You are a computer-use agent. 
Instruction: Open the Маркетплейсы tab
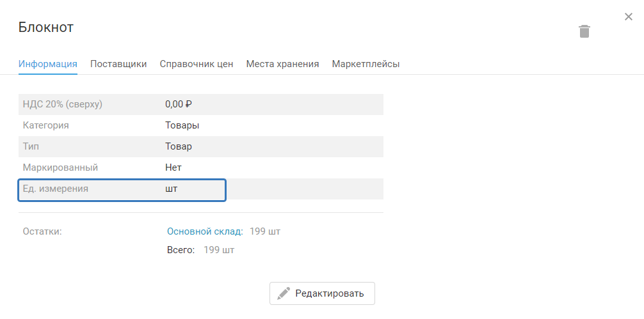tap(366, 64)
